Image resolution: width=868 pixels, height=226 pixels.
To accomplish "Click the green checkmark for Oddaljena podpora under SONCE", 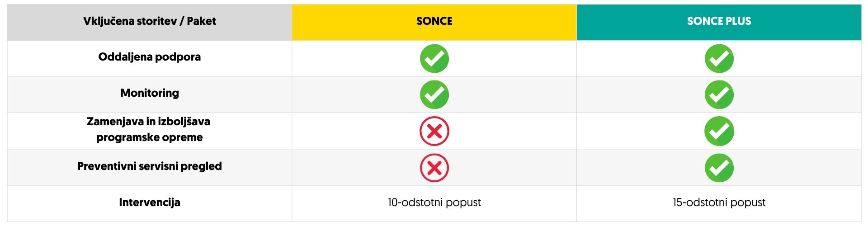I will tap(434, 58).
